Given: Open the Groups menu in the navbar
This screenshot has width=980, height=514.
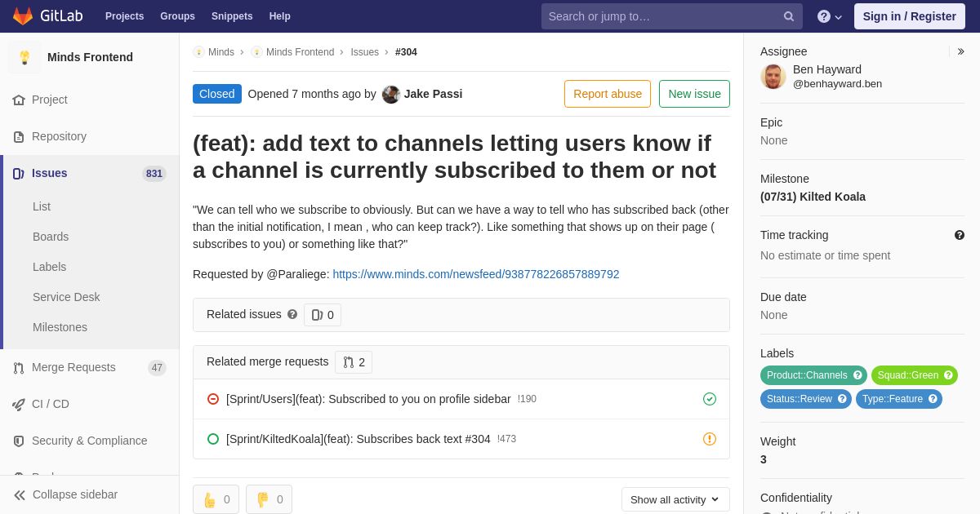Looking at the screenshot, I should (177, 16).
